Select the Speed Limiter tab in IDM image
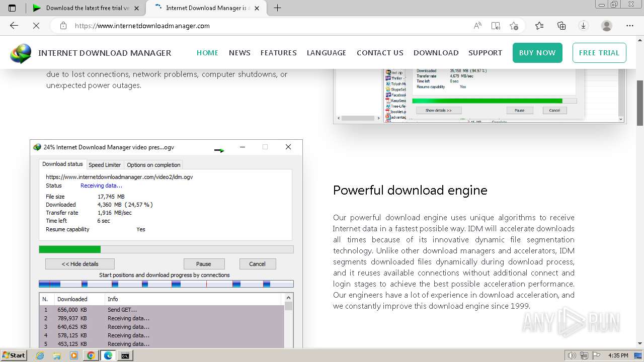The width and height of the screenshot is (644, 362). tap(105, 165)
